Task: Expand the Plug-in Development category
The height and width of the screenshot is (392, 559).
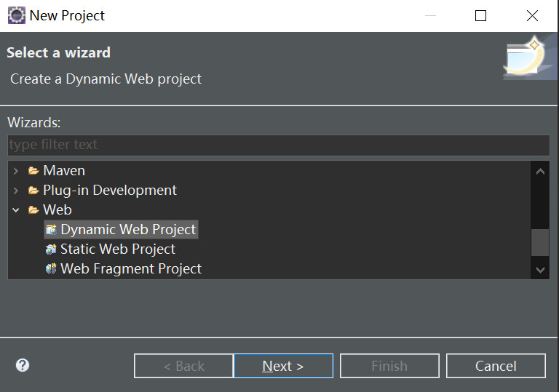Action: coord(16,191)
